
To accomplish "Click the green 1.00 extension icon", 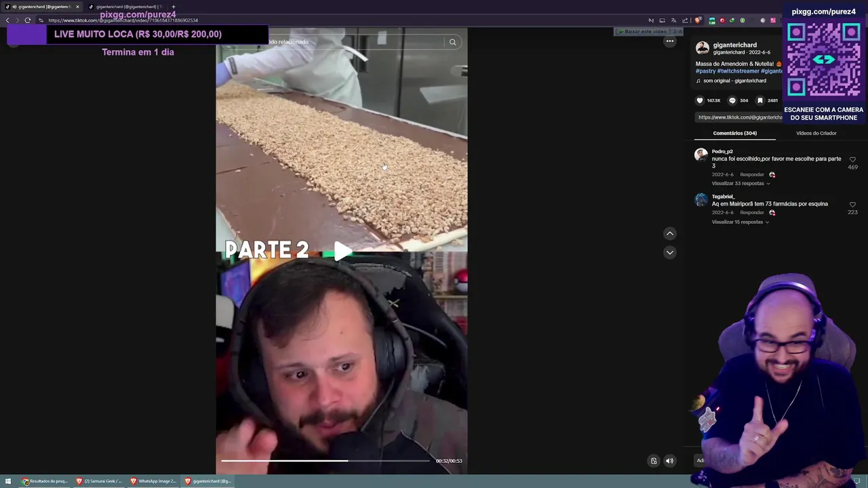I will (711, 20).
